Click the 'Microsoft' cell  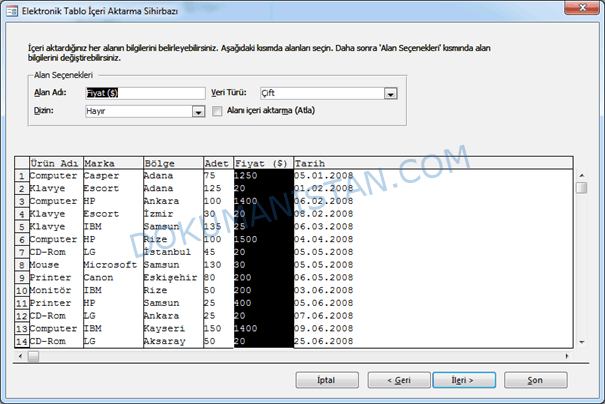tap(113, 265)
